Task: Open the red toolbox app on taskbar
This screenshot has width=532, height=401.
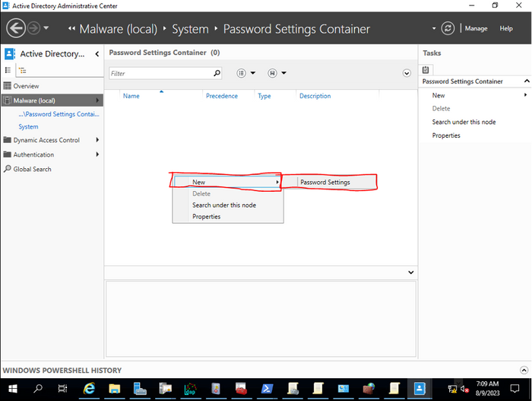Action: (241, 388)
